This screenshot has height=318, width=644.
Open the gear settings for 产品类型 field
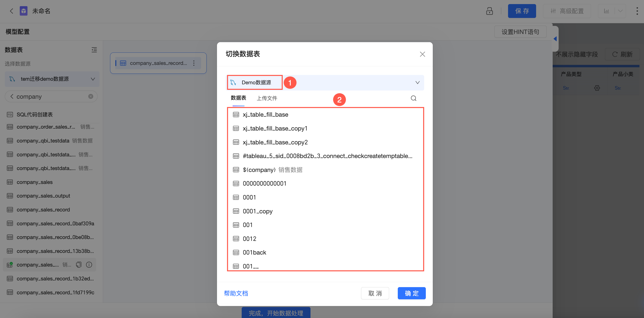tap(597, 88)
